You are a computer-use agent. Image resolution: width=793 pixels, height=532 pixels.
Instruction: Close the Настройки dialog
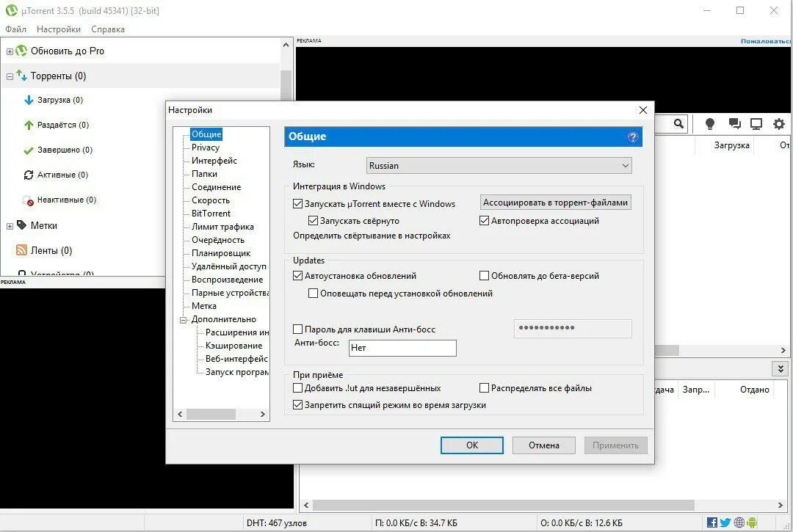point(642,110)
